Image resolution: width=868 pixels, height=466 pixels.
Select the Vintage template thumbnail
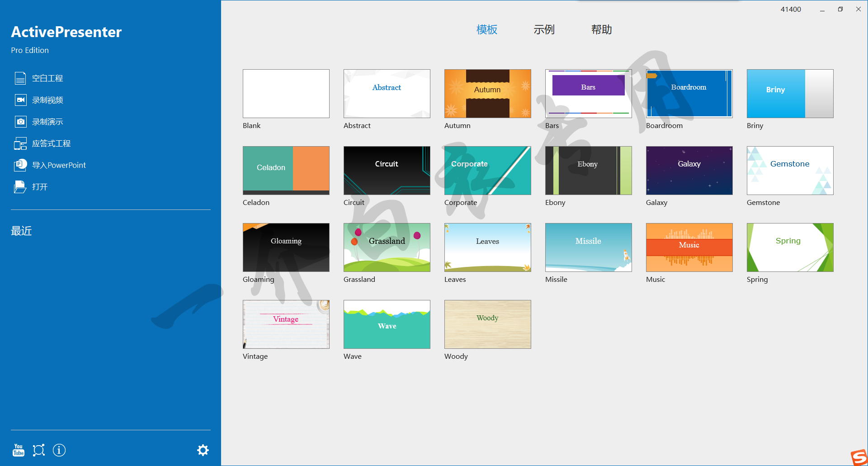pos(286,324)
